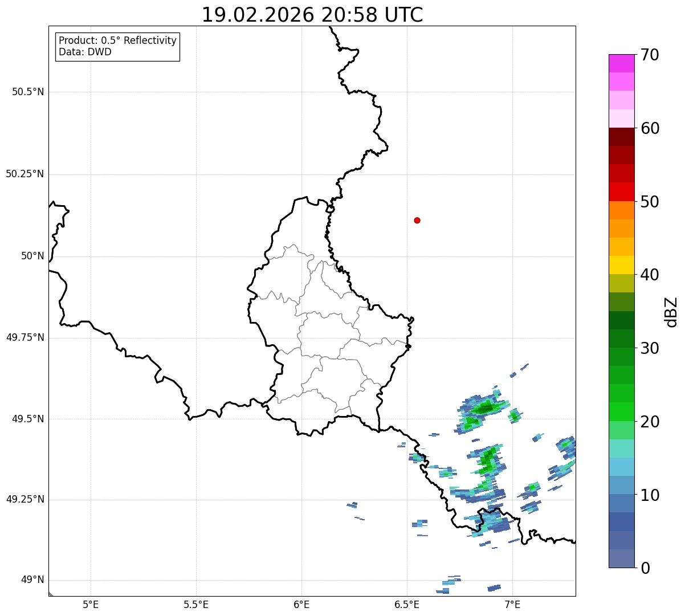Click the 20 tick label on colorbar
The width and height of the screenshot is (685, 616).
[x=650, y=422]
